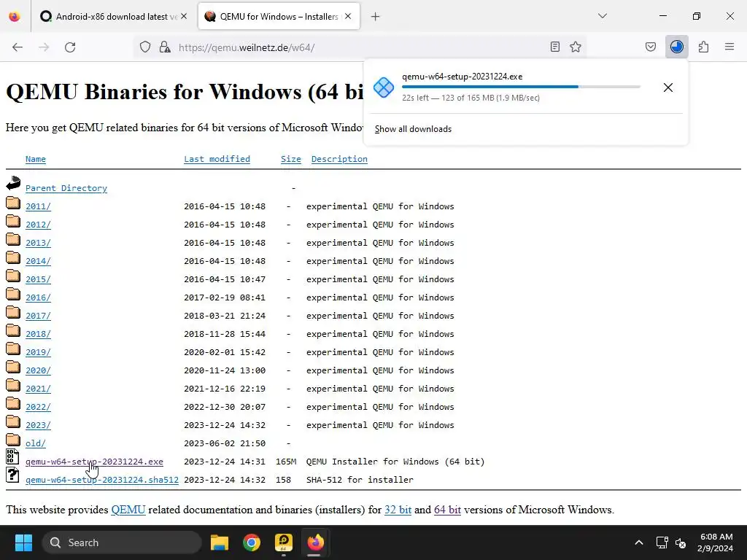Viewport: 747px width, 560px height.
Task: Open a new tab with plus button
Action: pyautogui.click(x=376, y=17)
